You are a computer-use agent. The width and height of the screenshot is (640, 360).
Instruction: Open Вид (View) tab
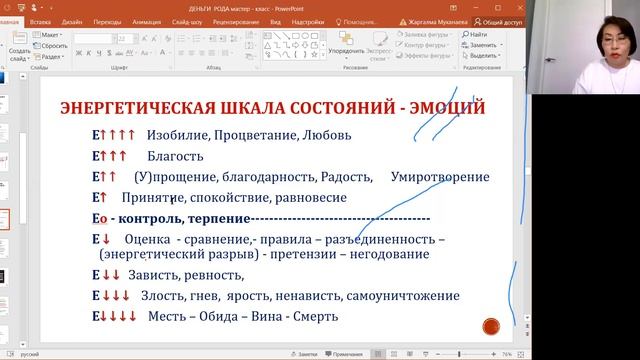pyautogui.click(x=276, y=22)
